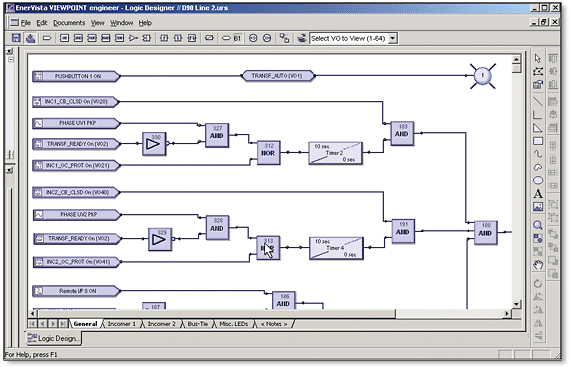Image resolution: width=570 pixels, height=367 pixels.
Task: Select the Text 'A' tool
Action: tap(538, 194)
